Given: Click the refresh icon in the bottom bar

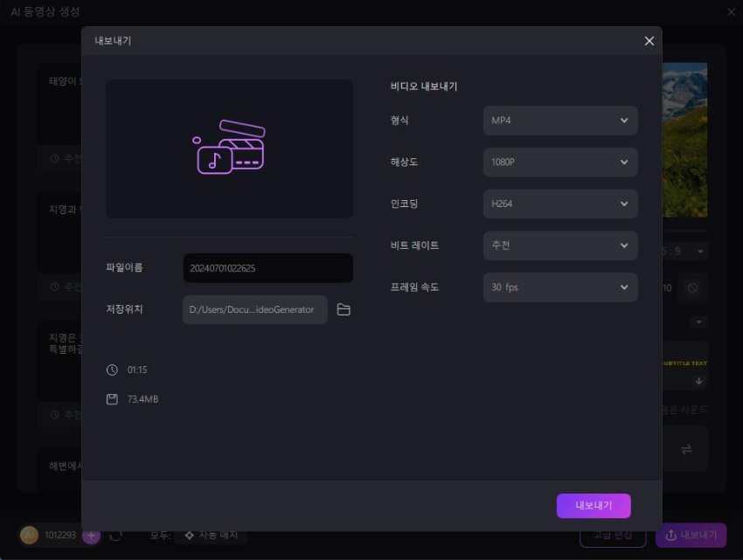Looking at the screenshot, I should tap(116, 537).
